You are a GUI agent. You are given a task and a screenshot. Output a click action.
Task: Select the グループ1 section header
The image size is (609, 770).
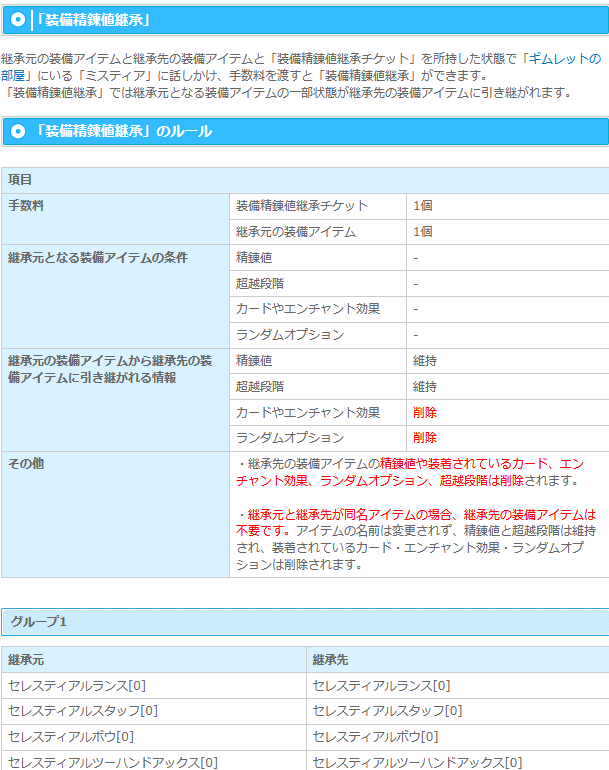tap(38, 622)
